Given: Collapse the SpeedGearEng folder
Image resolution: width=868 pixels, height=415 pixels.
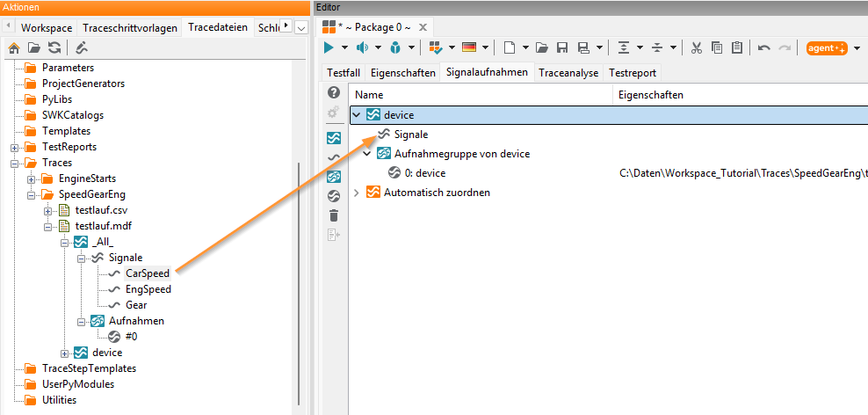Looking at the screenshot, I should [31, 195].
